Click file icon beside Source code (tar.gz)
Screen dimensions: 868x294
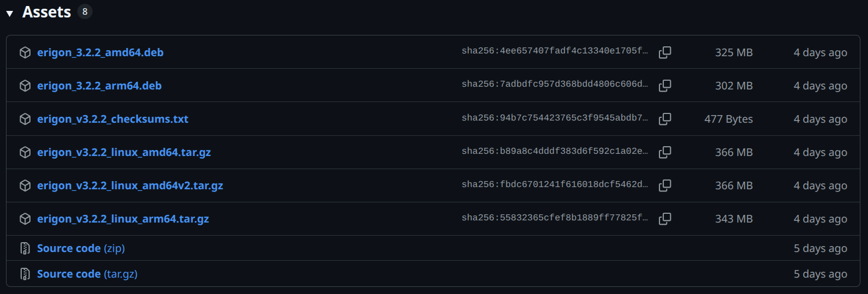coord(25,274)
